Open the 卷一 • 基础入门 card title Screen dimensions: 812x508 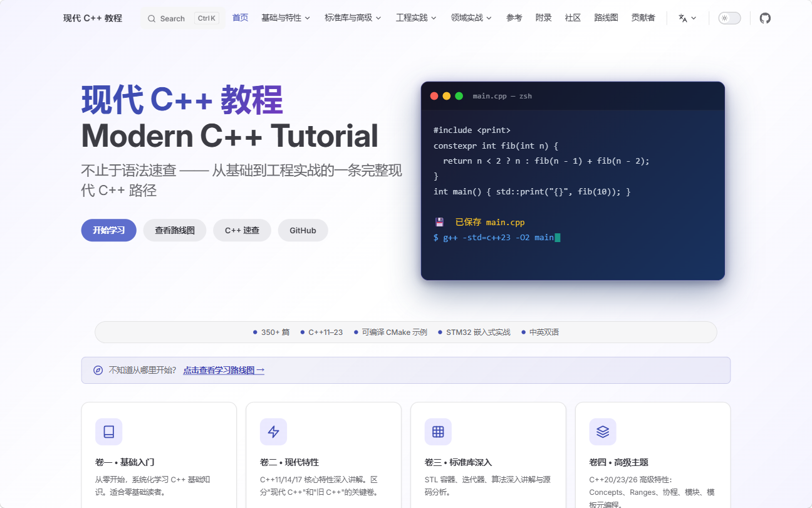[x=125, y=462]
